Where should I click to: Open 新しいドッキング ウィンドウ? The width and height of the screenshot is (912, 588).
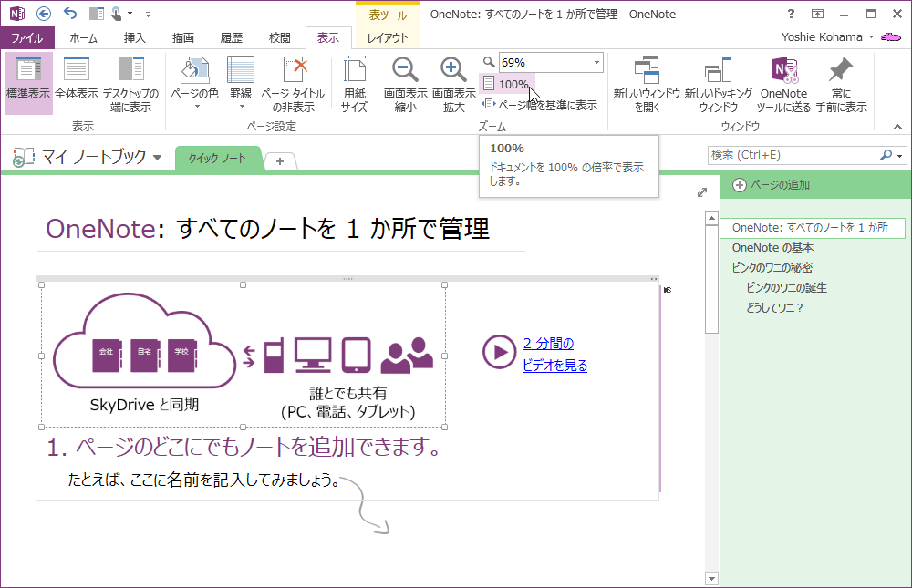point(719,84)
